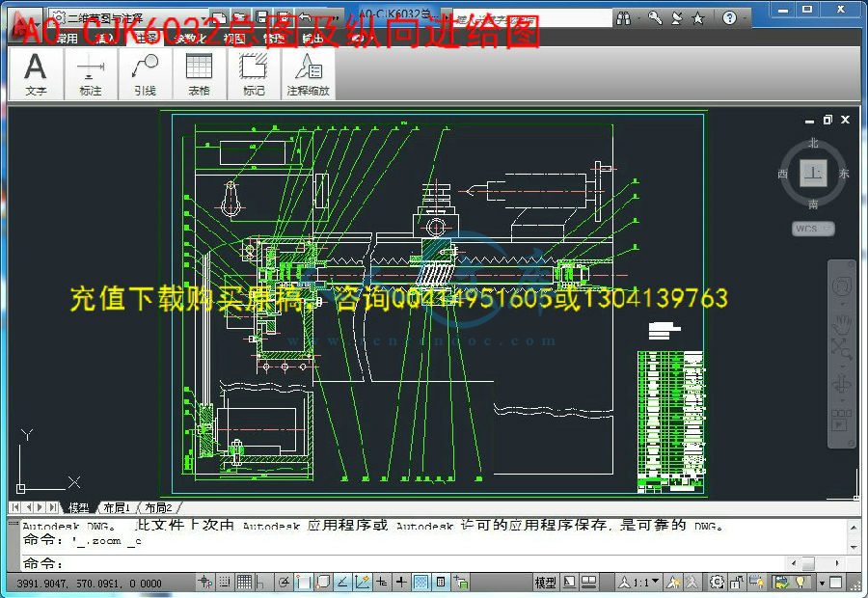Click command history scrollbar up arrow
Viewport: 868px width, 598px height.
[854, 528]
